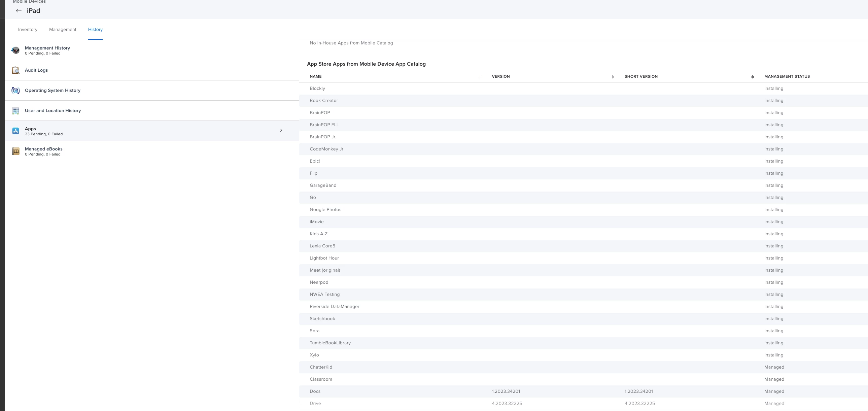Select the User and Location History building icon

coord(15,111)
